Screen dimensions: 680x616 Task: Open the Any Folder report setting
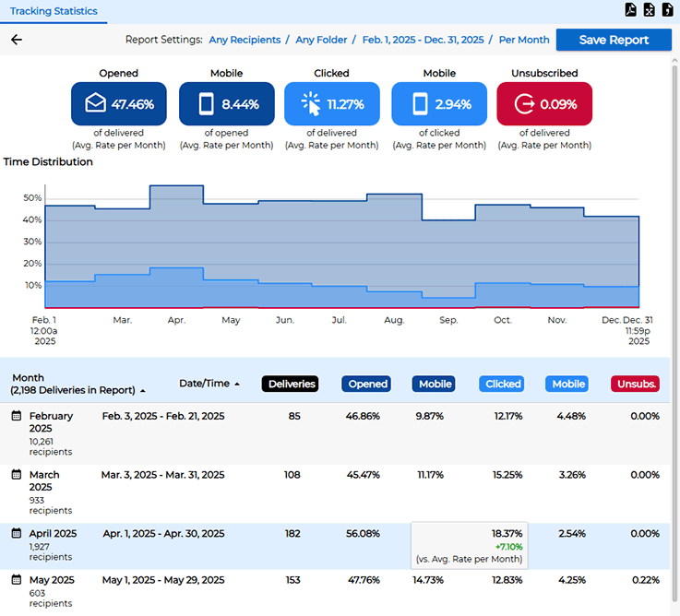coord(321,40)
